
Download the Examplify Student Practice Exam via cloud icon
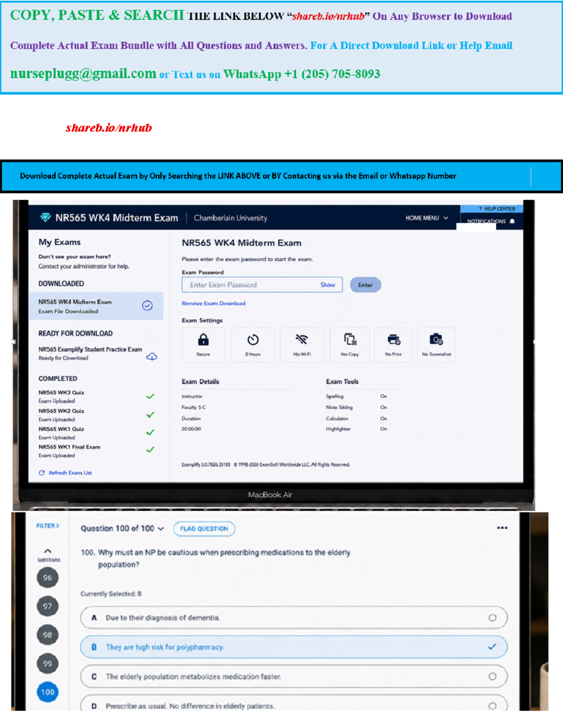(x=152, y=357)
